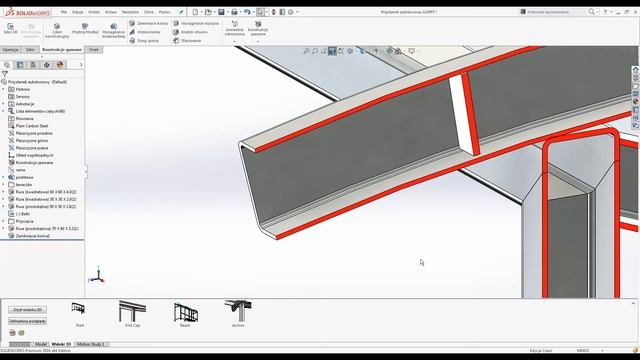Click the Wyciągnięcie dodania/bazy icon
This screenshot has height=360, width=640.
click(x=113, y=26)
